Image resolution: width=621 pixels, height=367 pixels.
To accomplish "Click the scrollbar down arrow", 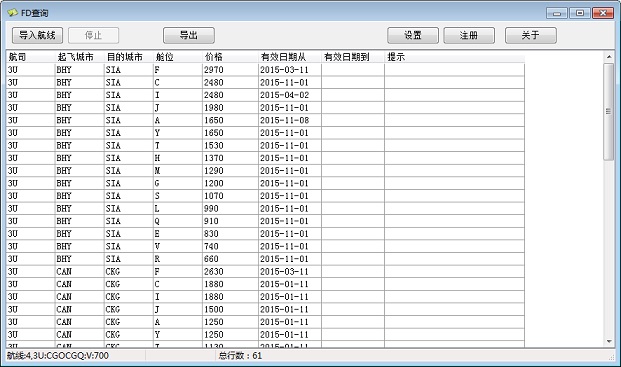I will [x=609, y=341].
